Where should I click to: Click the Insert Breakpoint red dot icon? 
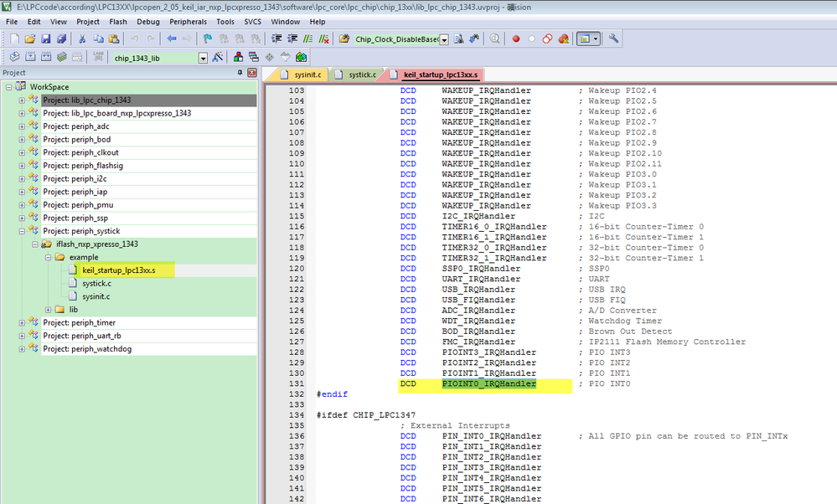(x=516, y=39)
